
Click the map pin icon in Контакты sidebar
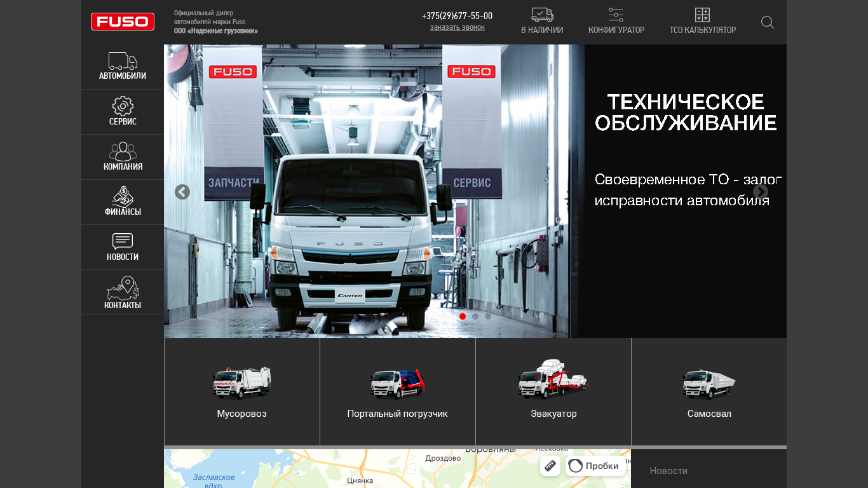(x=123, y=288)
